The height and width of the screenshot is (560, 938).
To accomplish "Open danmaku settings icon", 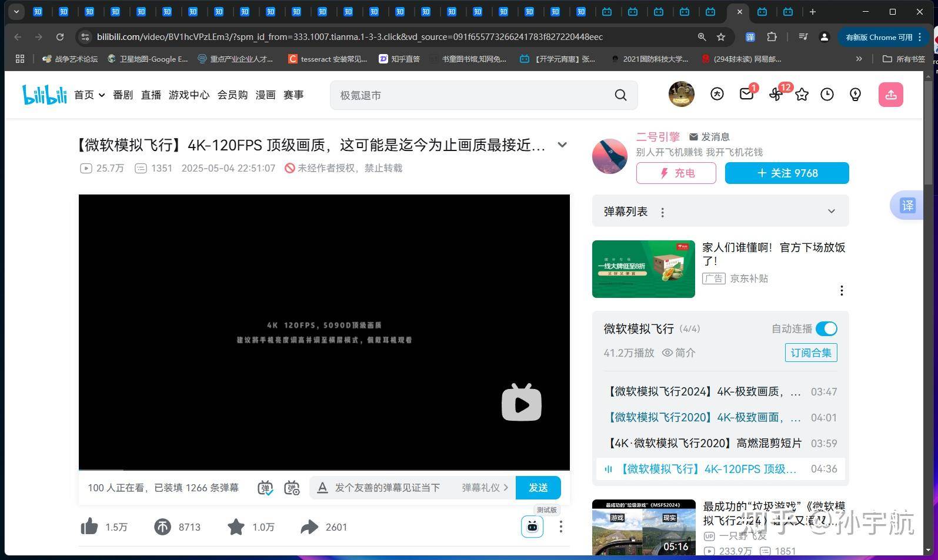I will (292, 488).
